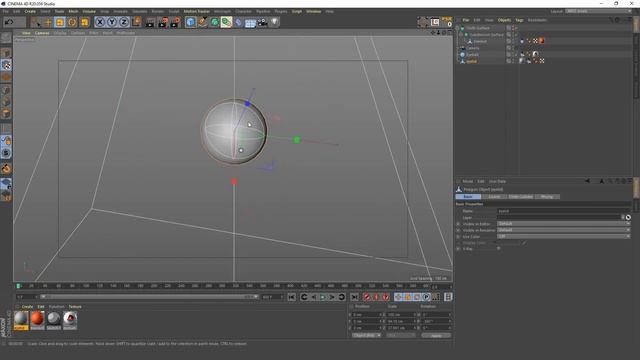Open Material Manager Texture menu
Image resolution: width=640 pixels, height=360 pixels.
(x=75, y=307)
